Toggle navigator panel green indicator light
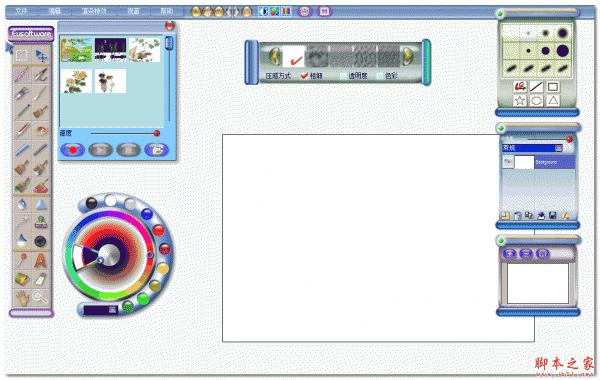600x380 pixels. tap(501, 241)
